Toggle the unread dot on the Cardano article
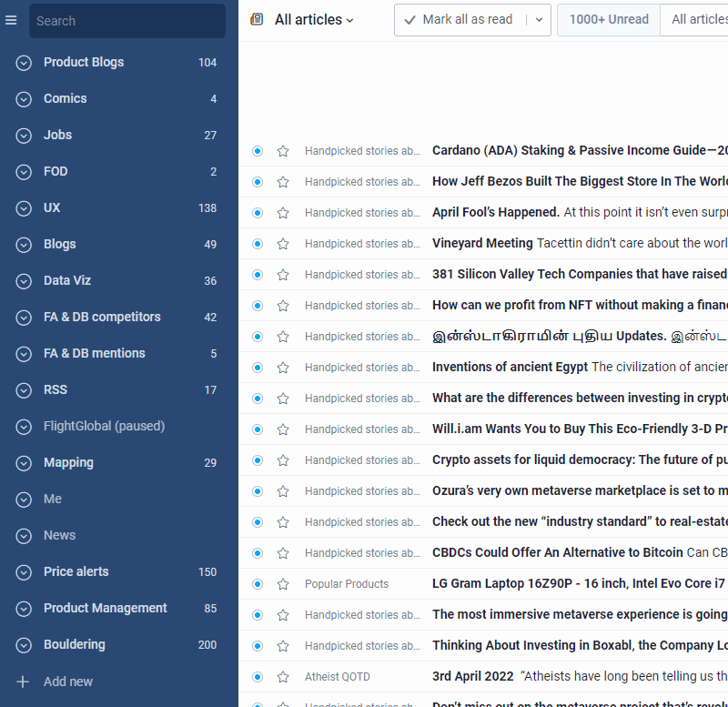 pos(258,150)
